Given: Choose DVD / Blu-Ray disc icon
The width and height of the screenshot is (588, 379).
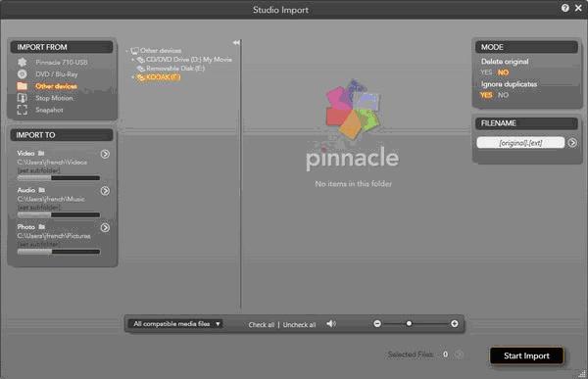Looking at the screenshot, I should tap(23, 74).
